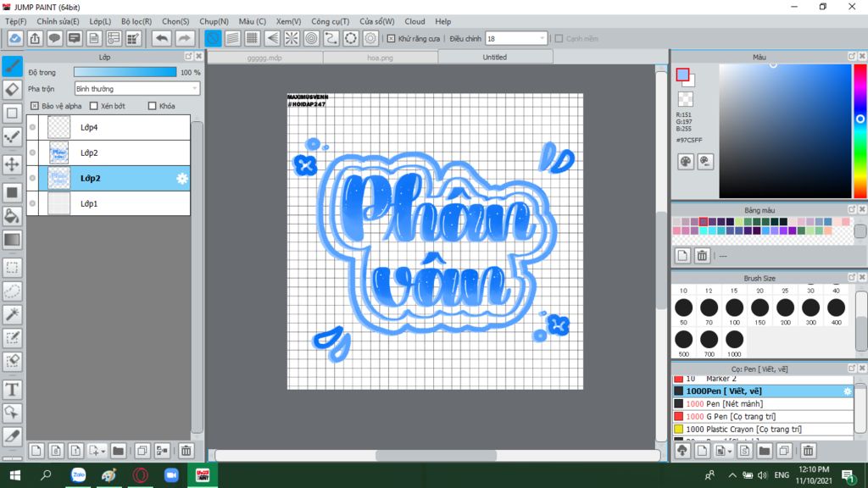Open the Bộ lọc(R) menu

(136, 21)
